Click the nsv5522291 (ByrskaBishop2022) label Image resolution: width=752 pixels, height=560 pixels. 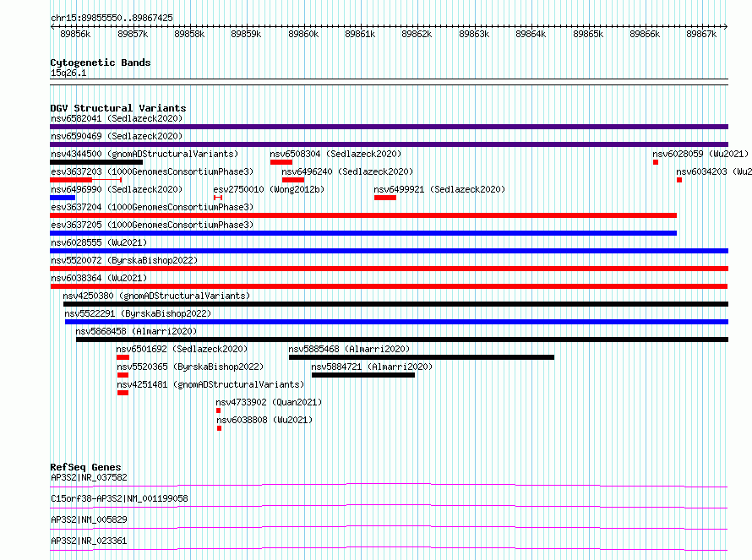click(138, 313)
